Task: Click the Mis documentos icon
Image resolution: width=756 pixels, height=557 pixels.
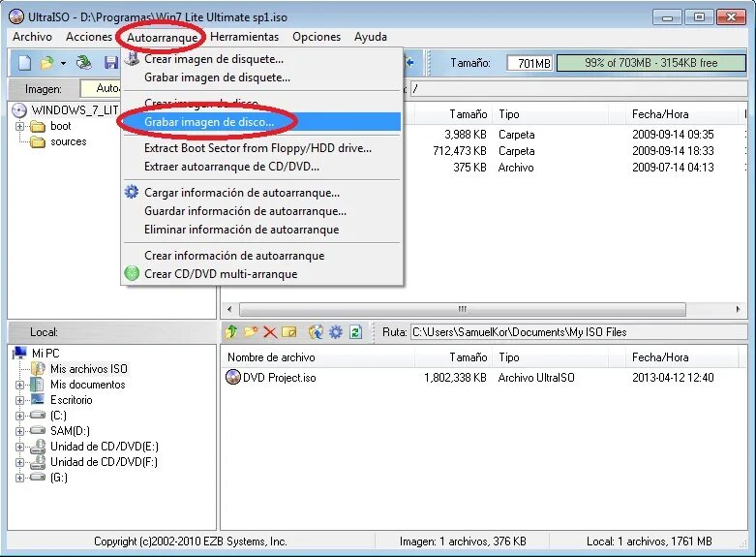Action: [37, 385]
